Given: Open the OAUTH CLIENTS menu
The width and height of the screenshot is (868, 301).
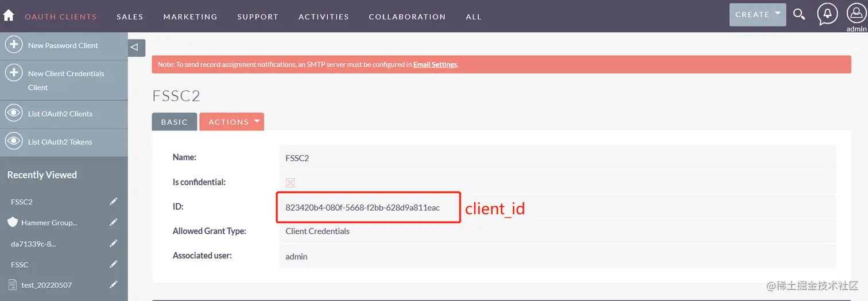Looking at the screenshot, I should 60,17.
